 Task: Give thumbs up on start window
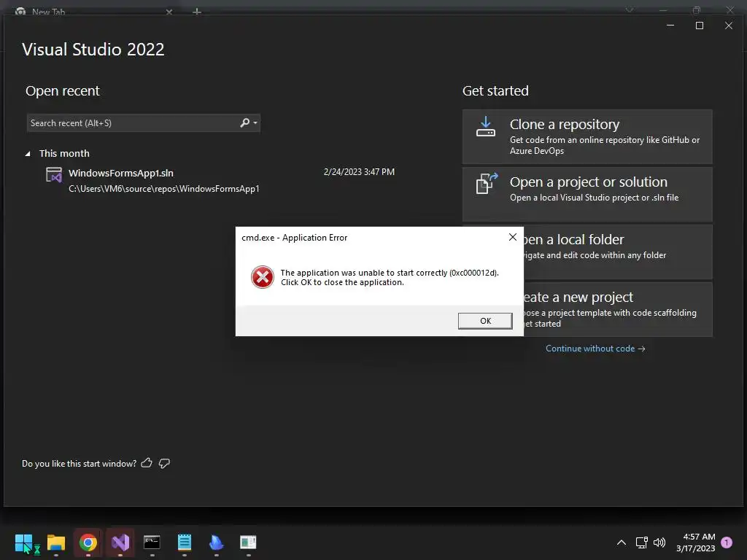click(x=147, y=463)
